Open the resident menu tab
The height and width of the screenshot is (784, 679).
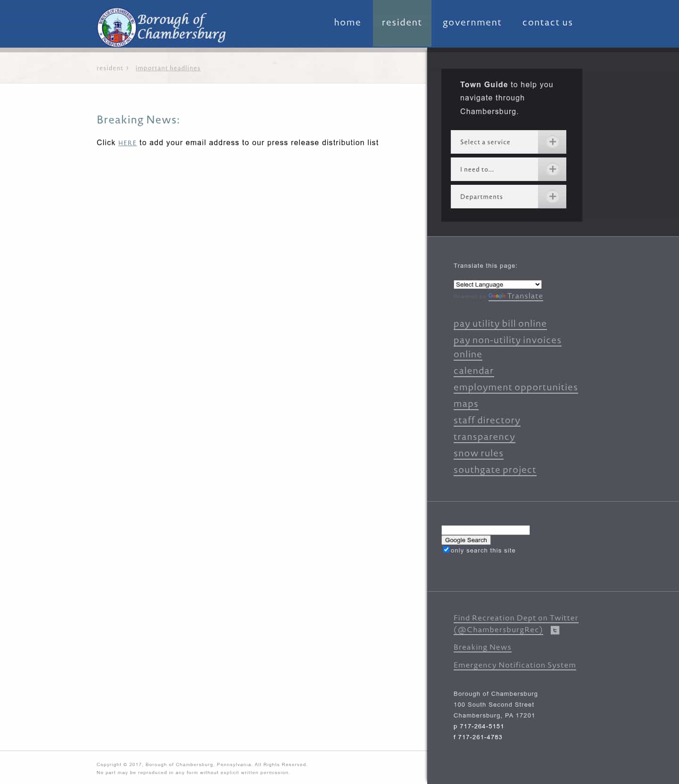tap(402, 23)
